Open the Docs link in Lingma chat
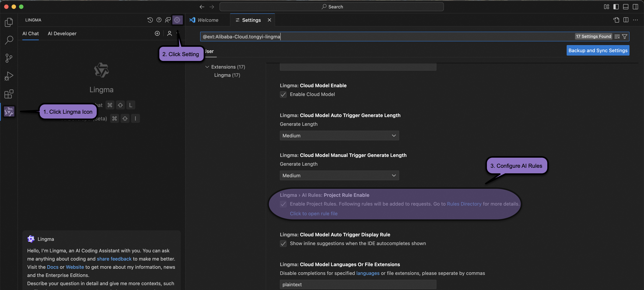 pos(53,267)
